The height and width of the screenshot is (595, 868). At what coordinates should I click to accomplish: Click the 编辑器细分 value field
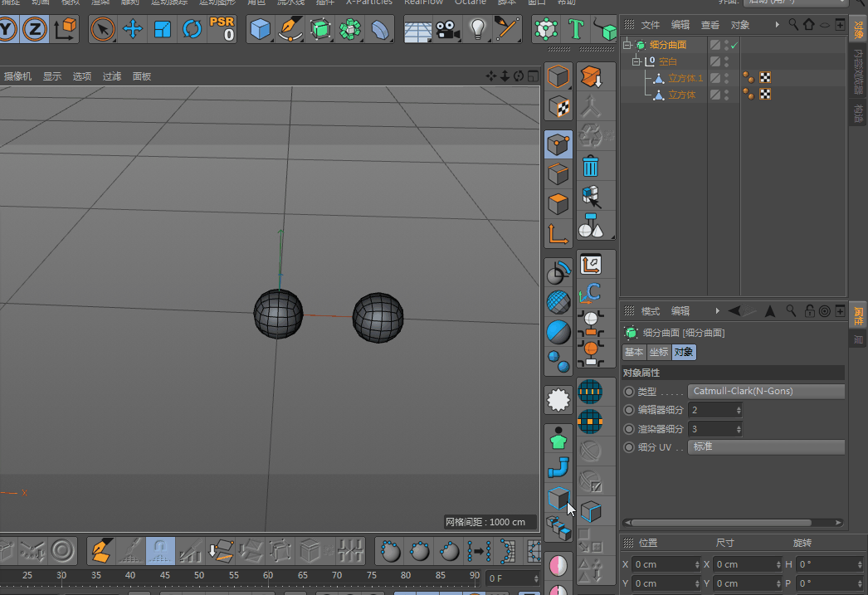[711, 410]
